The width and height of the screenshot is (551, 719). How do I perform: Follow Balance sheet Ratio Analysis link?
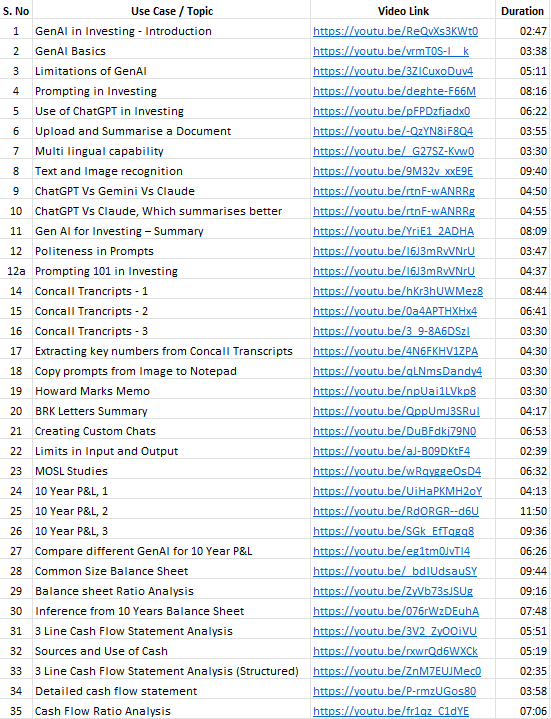(393, 592)
